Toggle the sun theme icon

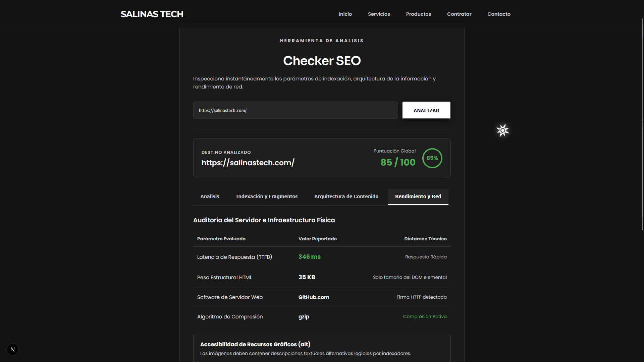[x=502, y=130]
